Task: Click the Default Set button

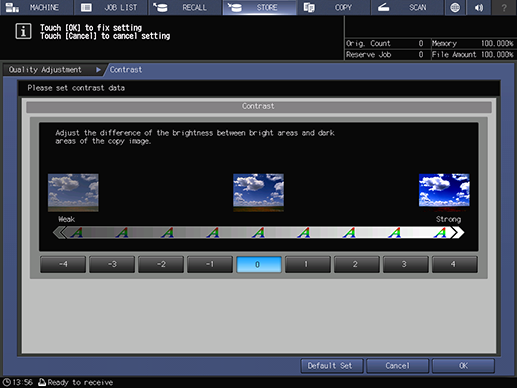Action: pyautogui.click(x=332, y=366)
